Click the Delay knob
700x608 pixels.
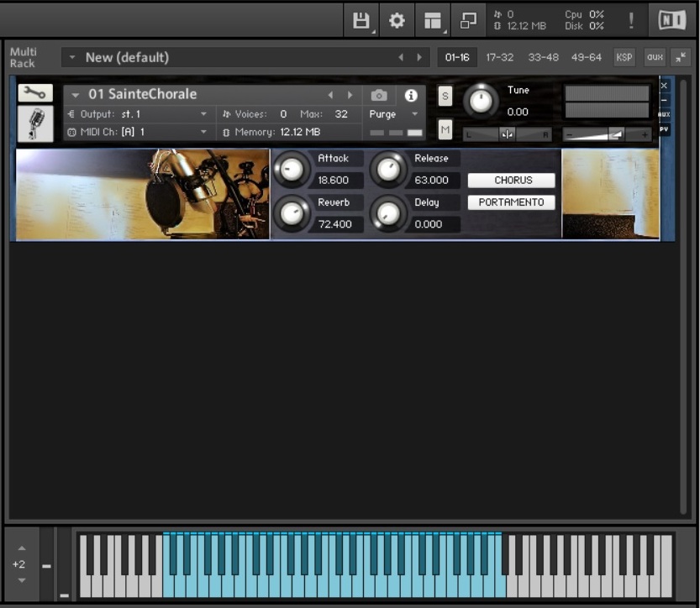tap(388, 213)
